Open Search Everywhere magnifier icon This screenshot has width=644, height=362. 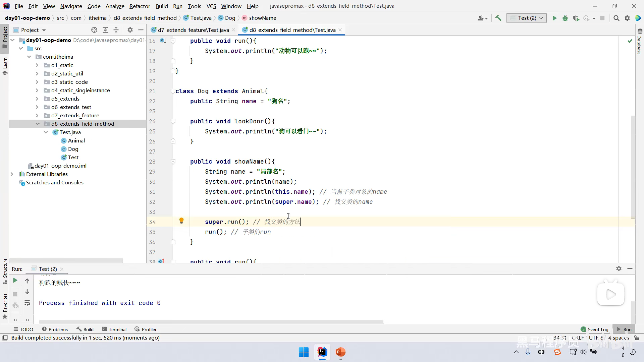tap(616, 18)
